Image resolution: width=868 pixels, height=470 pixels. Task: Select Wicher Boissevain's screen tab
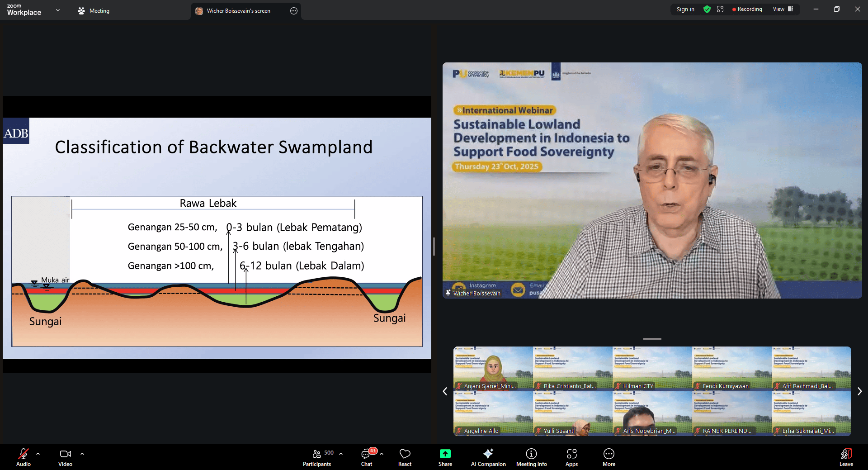tap(238, 11)
